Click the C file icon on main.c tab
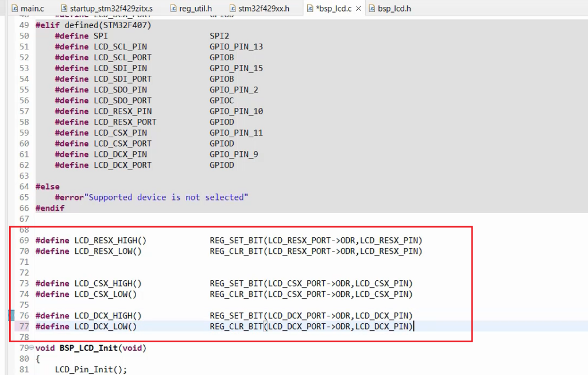The height and width of the screenshot is (375, 588). (15, 8)
